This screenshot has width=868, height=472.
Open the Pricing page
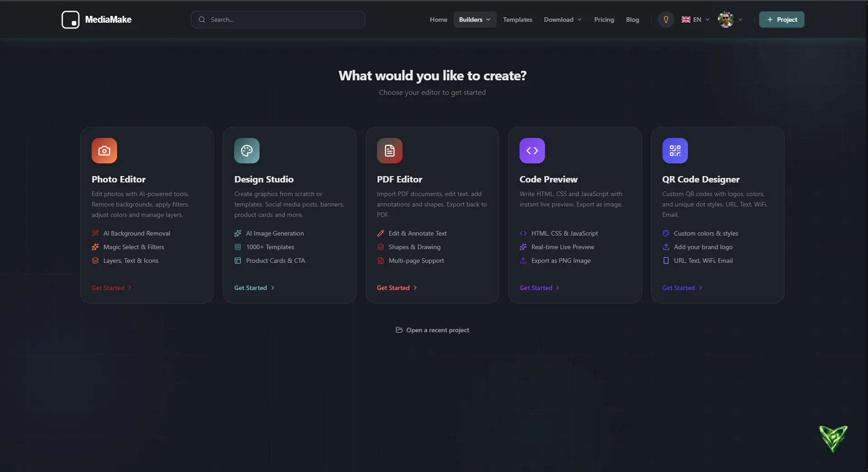[x=604, y=20]
